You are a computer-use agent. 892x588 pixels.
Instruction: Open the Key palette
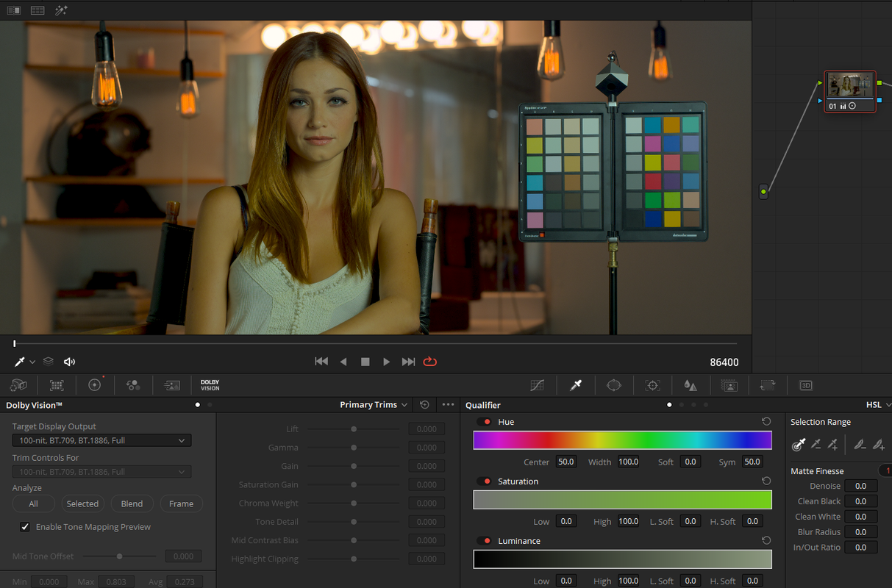pos(729,385)
